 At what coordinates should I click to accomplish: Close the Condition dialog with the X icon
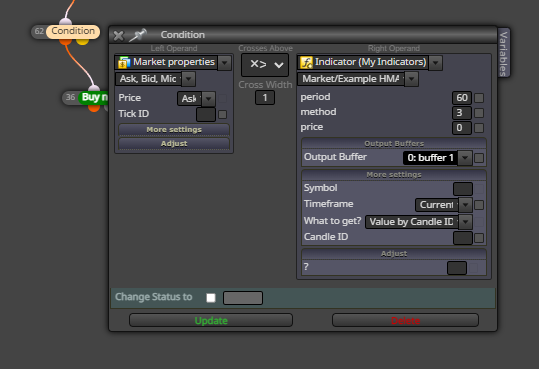point(118,35)
